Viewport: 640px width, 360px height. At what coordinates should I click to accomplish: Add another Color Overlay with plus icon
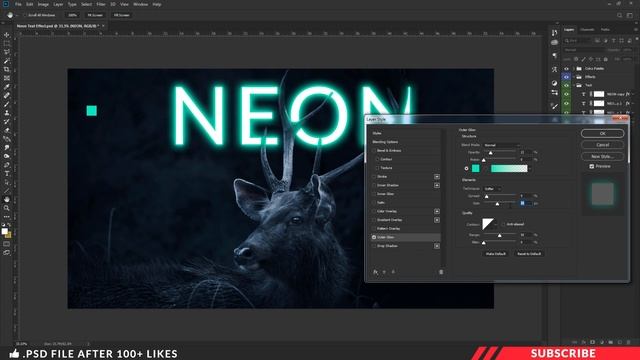coord(437,211)
